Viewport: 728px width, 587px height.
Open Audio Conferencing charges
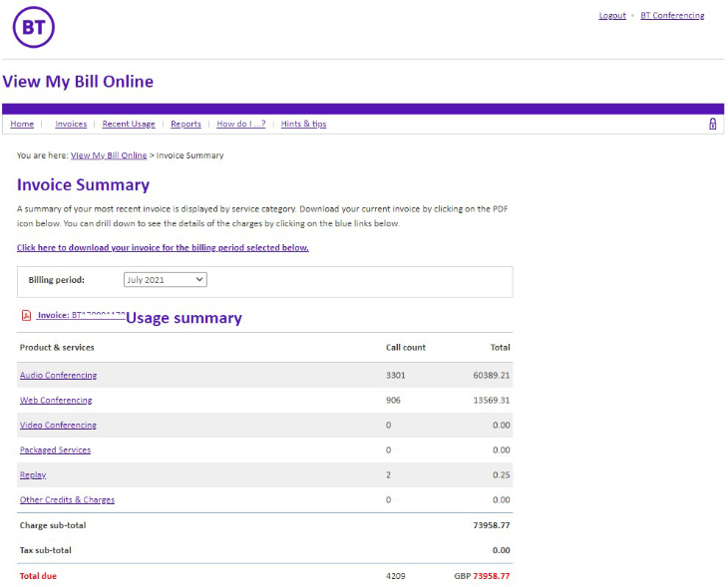tap(59, 376)
